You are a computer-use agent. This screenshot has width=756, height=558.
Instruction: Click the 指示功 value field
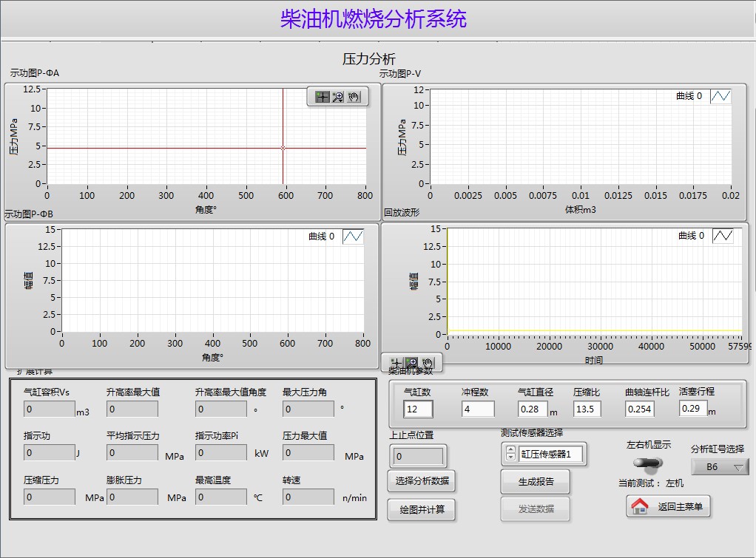coord(49,452)
